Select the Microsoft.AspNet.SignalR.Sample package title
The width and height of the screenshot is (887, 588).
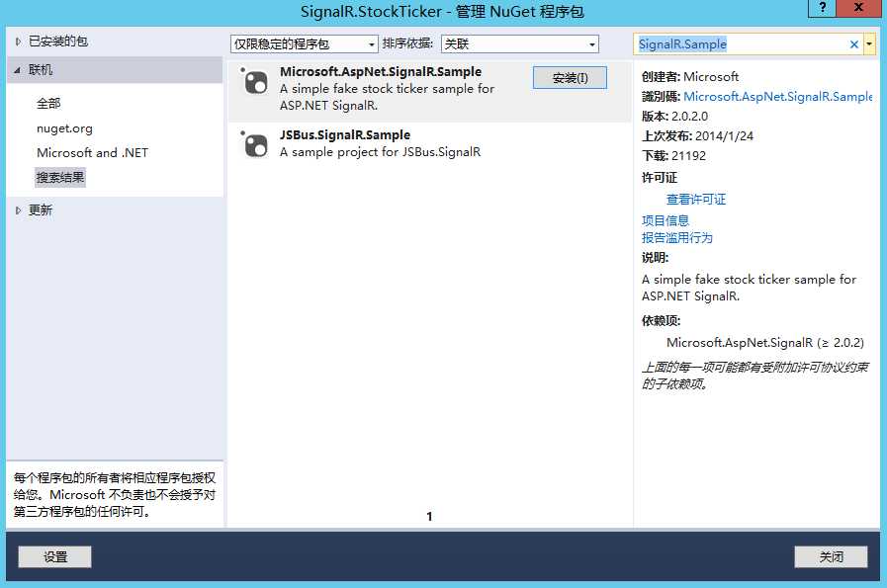point(381,72)
